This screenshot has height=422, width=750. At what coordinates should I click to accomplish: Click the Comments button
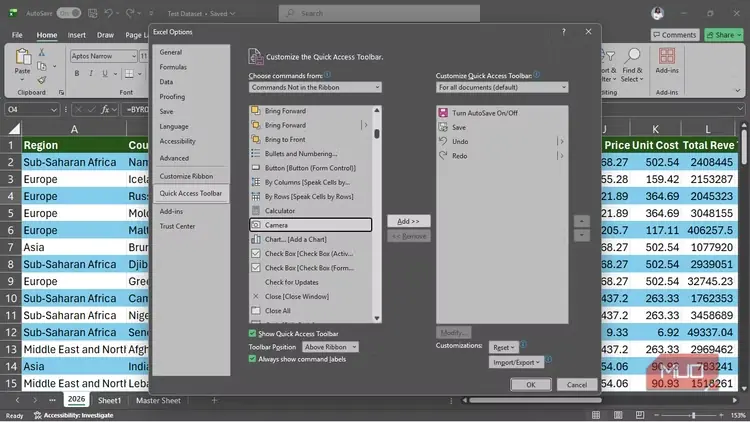coord(675,35)
